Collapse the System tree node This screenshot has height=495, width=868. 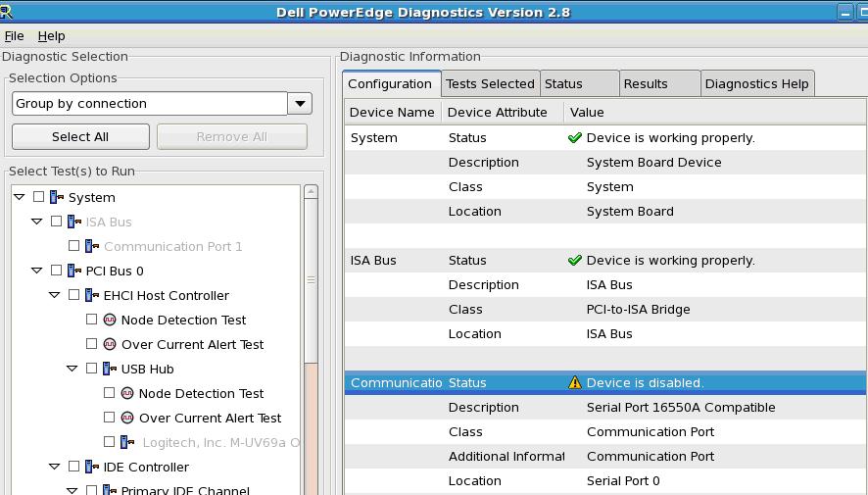tap(20, 197)
